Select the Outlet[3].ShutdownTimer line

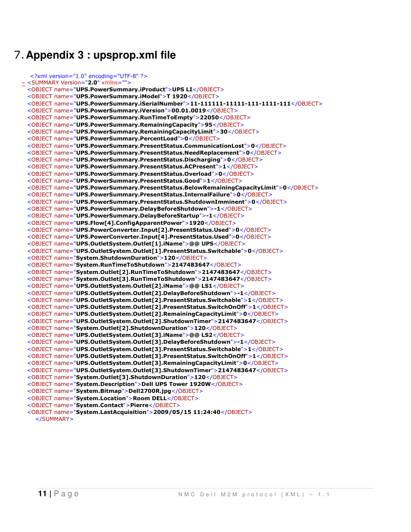point(158,370)
